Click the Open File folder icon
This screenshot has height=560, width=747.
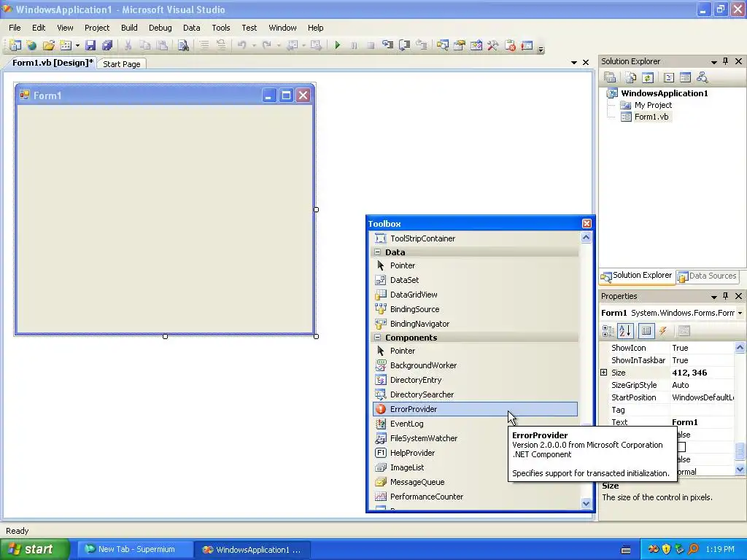tap(49, 45)
